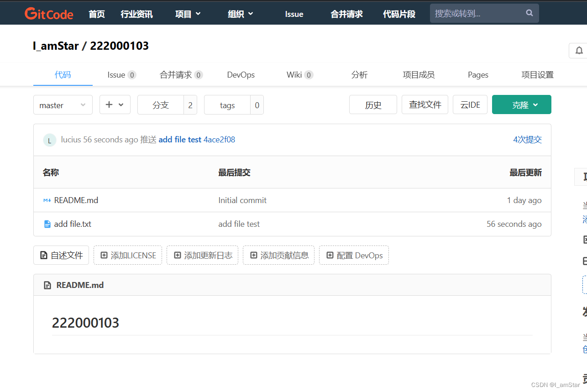Open the add file test commit link

pyautogui.click(x=180, y=140)
